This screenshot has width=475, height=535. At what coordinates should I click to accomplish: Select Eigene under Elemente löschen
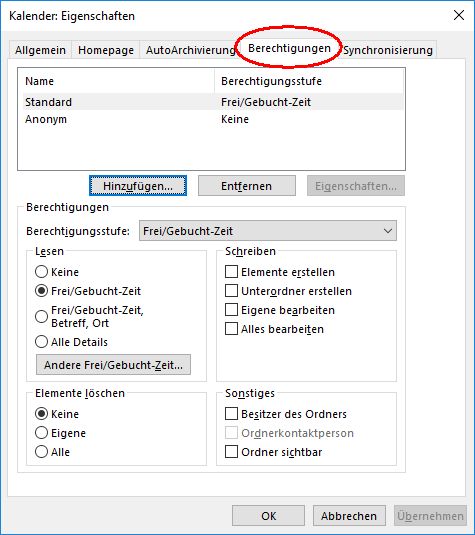coord(41,433)
